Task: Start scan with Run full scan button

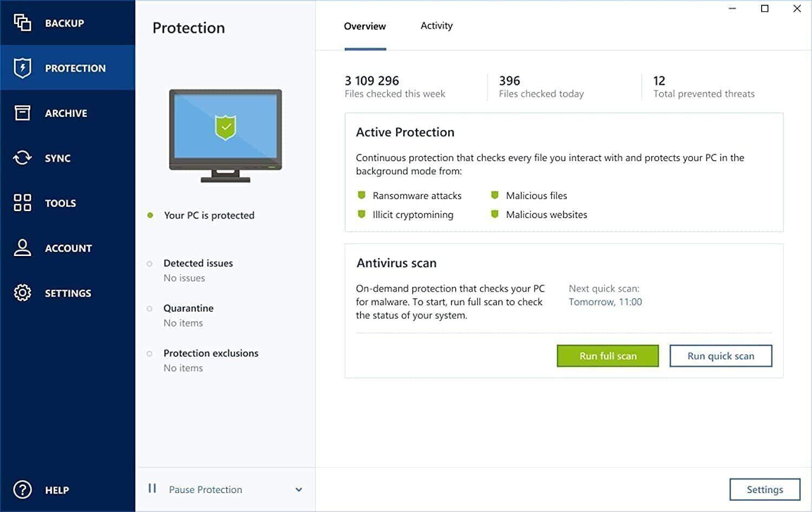Action: click(607, 356)
